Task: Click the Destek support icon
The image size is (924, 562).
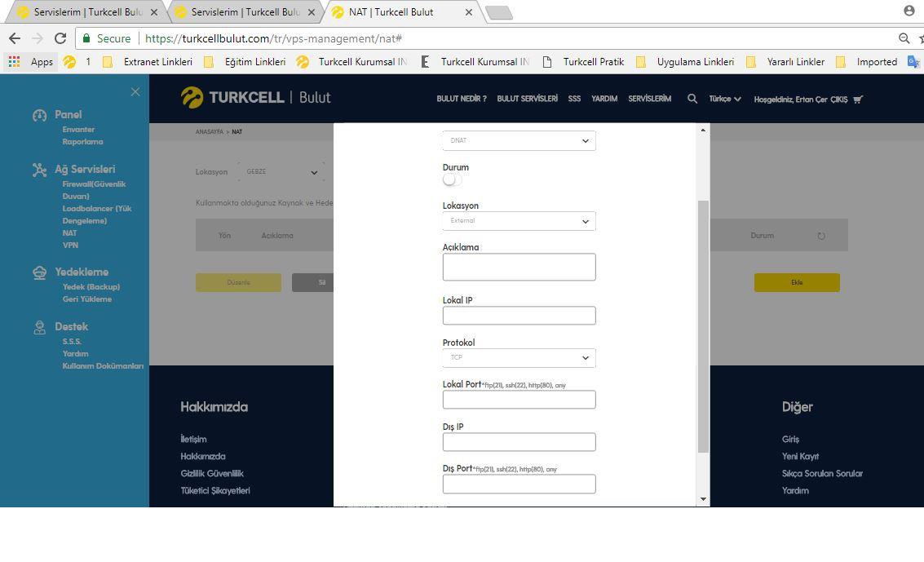Action: click(x=39, y=327)
